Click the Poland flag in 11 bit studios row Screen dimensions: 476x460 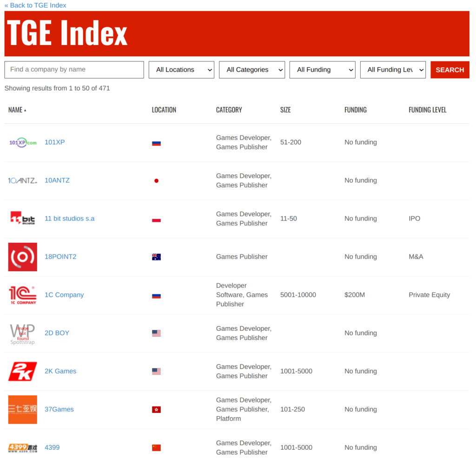click(x=156, y=220)
